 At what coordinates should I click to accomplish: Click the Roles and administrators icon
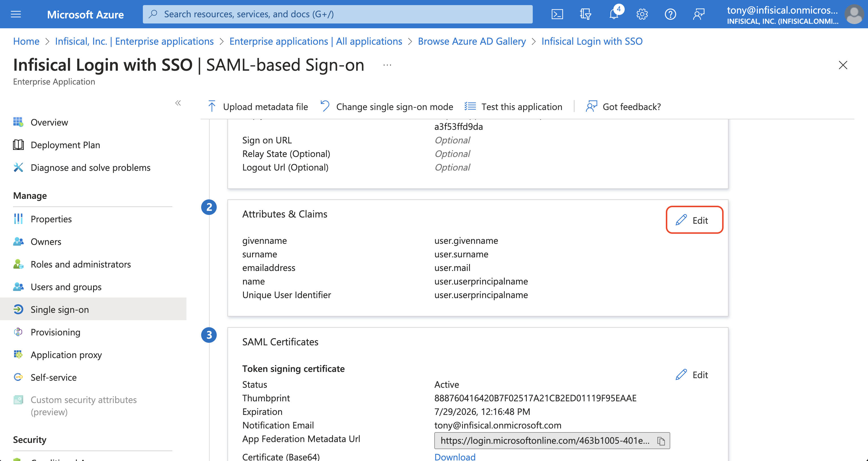pos(18,264)
